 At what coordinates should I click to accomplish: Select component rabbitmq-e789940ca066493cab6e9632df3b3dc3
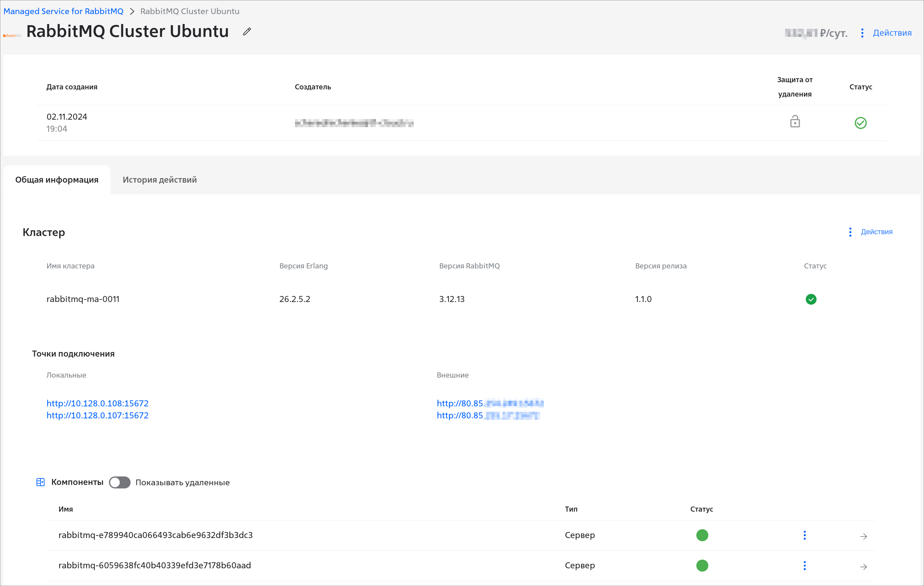(x=155, y=535)
